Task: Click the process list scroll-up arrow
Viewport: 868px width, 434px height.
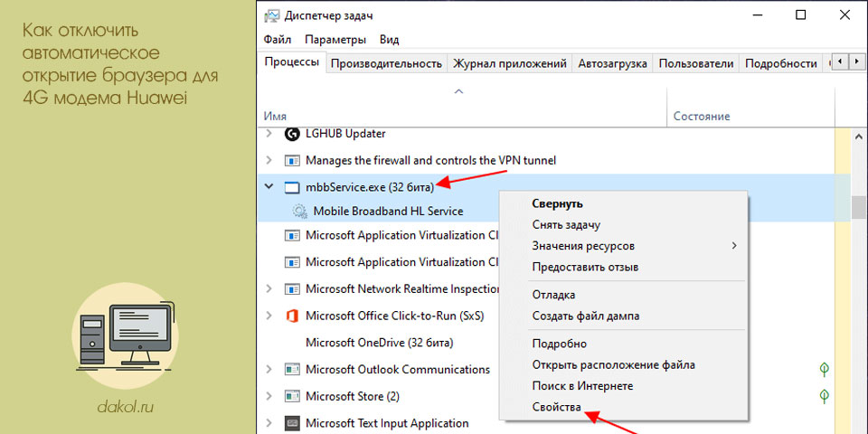Action: [859, 136]
